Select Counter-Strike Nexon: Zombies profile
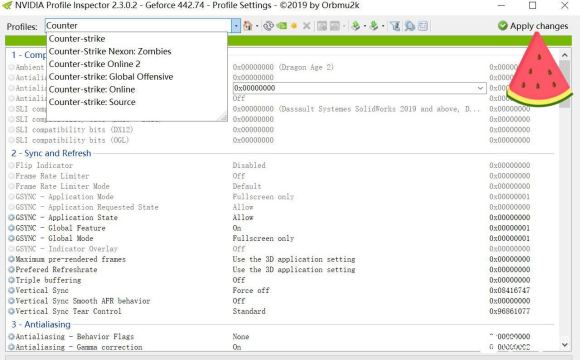This screenshot has width=580, height=360. coord(137,51)
